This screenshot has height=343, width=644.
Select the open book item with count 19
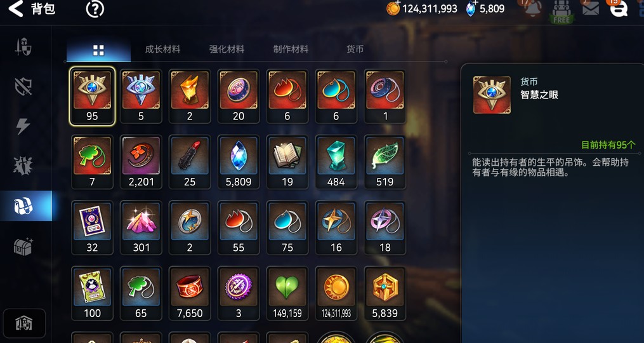click(x=287, y=162)
